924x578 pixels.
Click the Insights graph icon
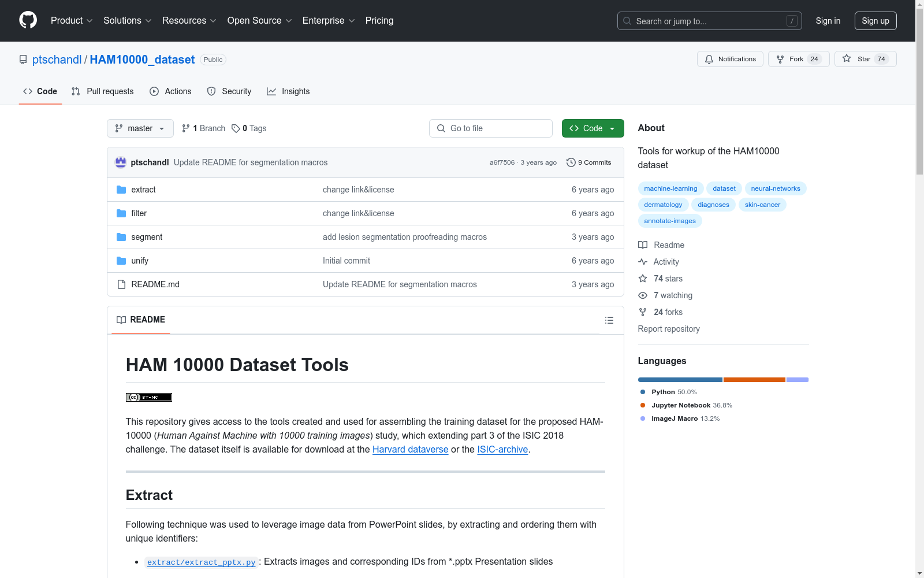click(x=271, y=91)
